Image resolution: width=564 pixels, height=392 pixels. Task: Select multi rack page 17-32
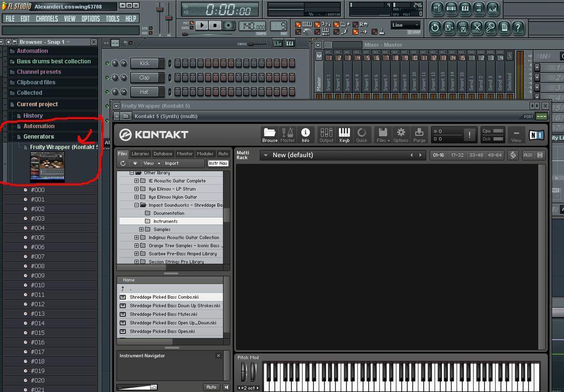pyautogui.click(x=457, y=155)
